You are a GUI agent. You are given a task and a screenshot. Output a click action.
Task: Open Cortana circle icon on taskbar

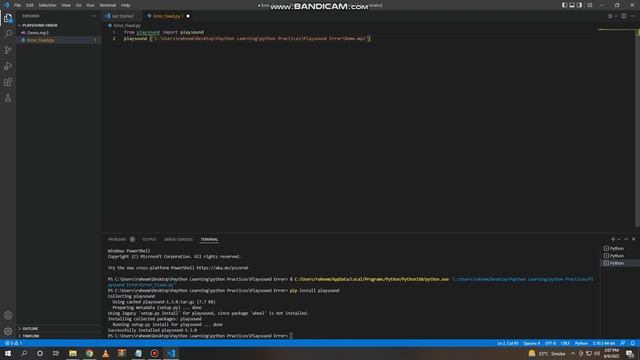tap(40, 353)
